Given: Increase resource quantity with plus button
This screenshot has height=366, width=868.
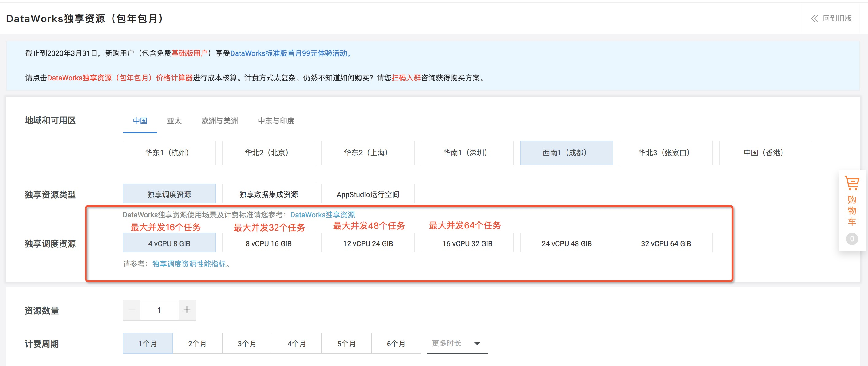Looking at the screenshot, I should click(x=187, y=310).
